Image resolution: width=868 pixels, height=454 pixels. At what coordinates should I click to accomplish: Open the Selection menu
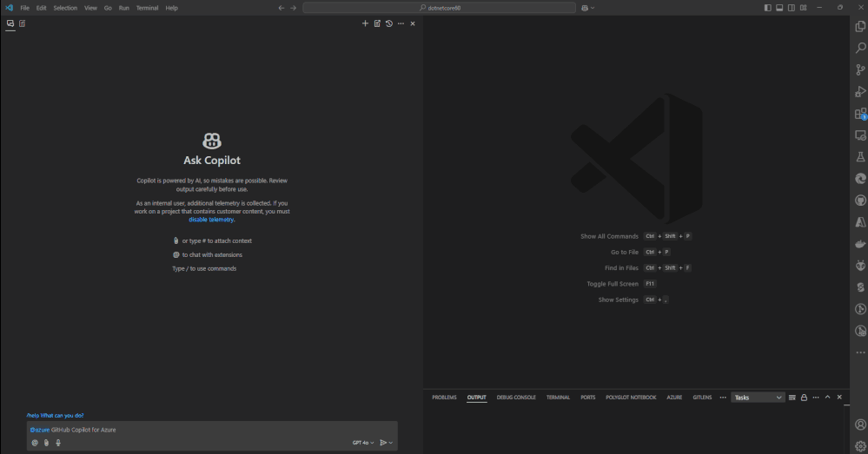click(x=65, y=8)
